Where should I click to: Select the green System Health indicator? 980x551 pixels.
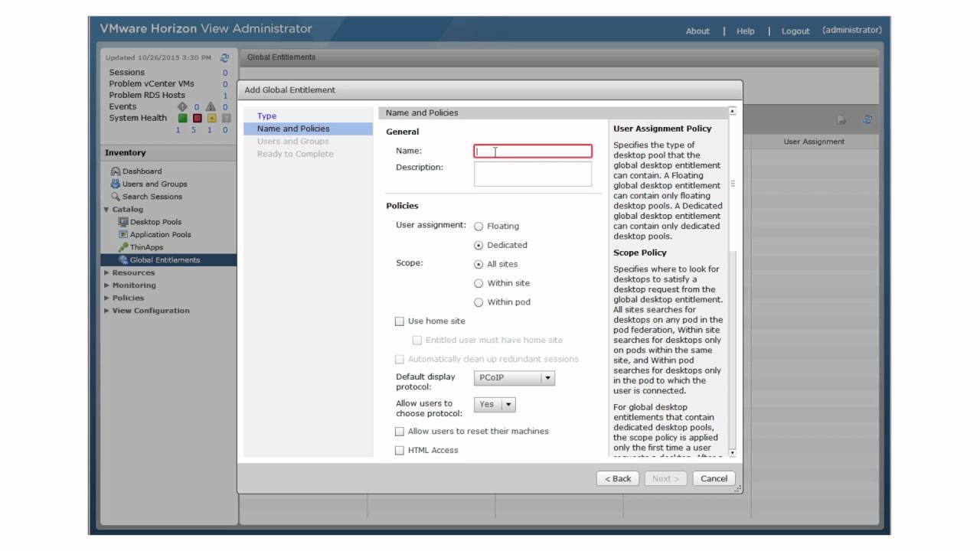pyautogui.click(x=182, y=119)
